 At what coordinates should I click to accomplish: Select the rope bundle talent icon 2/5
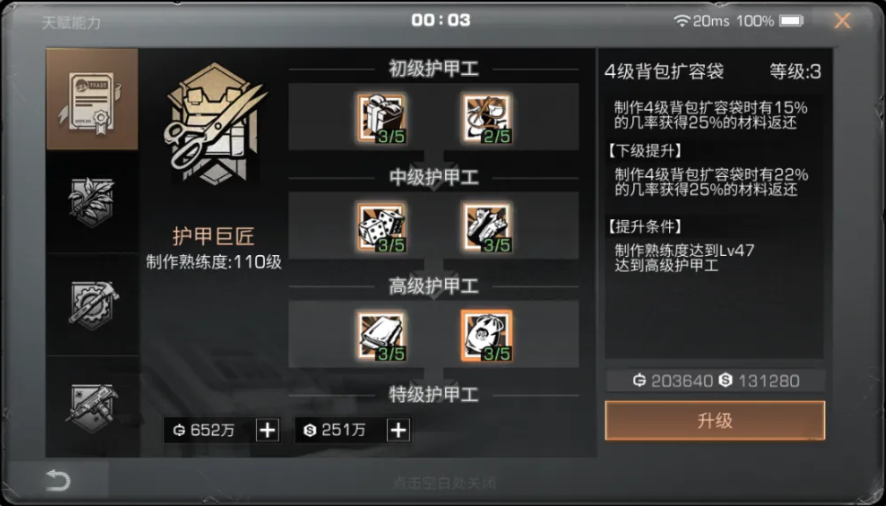pyautogui.click(x=487, y=118)
